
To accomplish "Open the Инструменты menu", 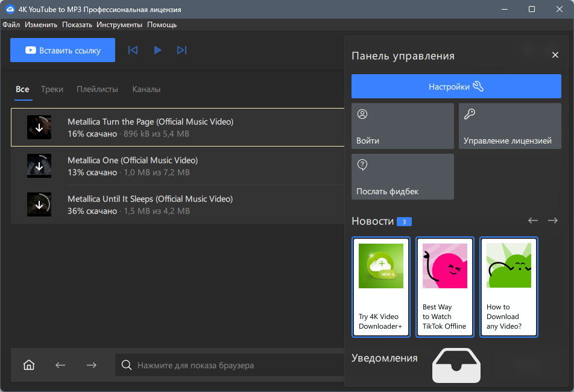I will coord(119,25).
